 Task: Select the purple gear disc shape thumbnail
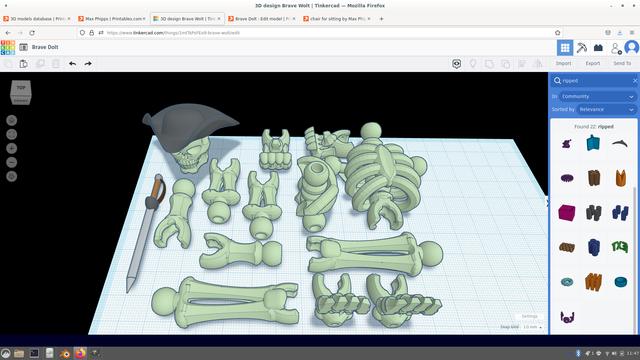(x=567, y=178)
